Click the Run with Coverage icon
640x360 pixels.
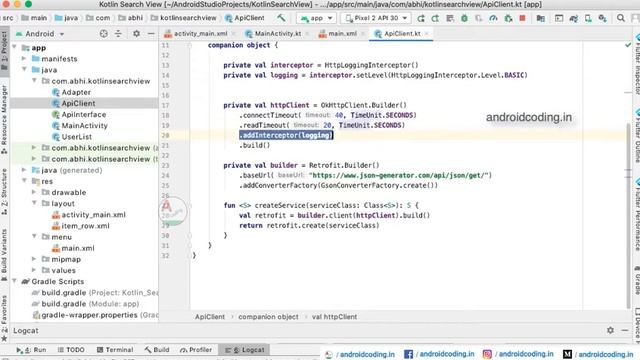point(478,18)
